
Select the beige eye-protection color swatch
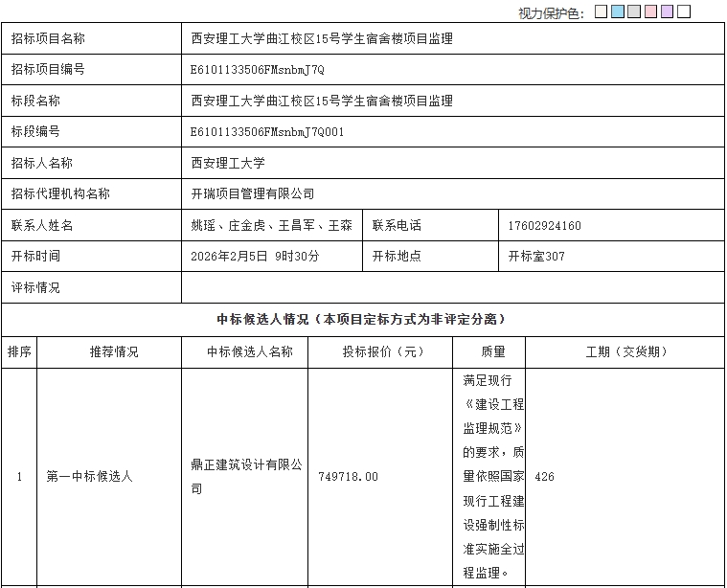(601, 12)
